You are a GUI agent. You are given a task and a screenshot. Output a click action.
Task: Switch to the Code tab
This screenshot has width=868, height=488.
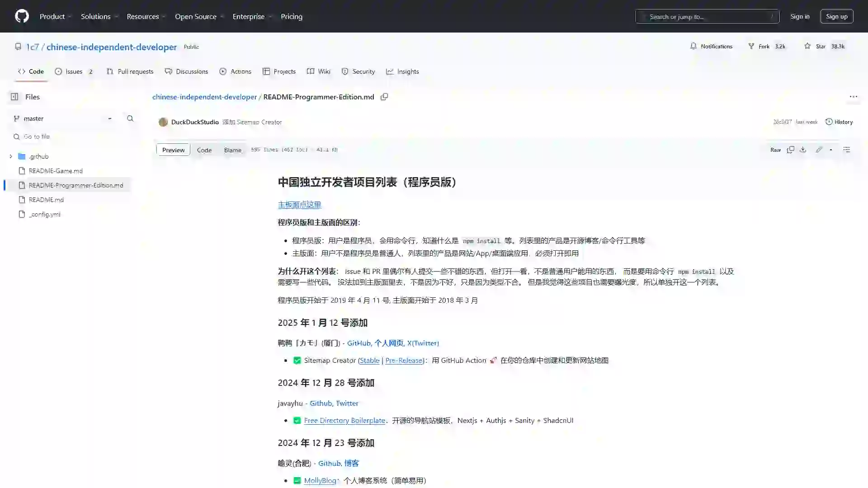(x=31, y=71)
